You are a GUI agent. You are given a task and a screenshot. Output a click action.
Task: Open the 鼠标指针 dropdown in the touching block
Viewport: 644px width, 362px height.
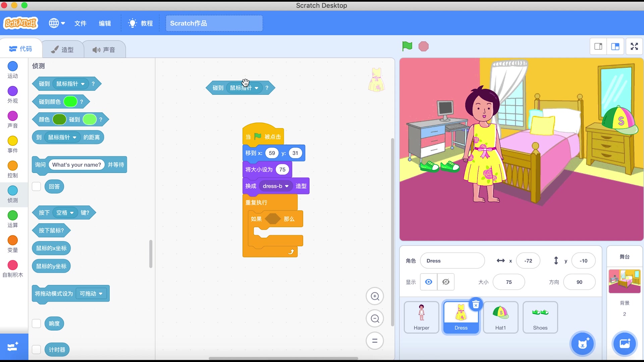[x=244, y=88]
